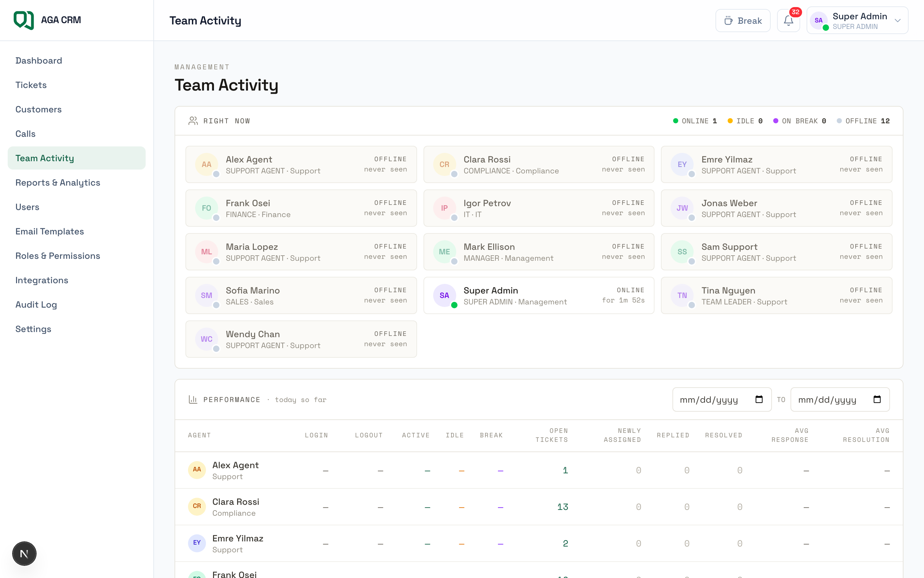This screenshot has width=924, height=578.
Task: Click the To date input field
Action: [840, 399]
